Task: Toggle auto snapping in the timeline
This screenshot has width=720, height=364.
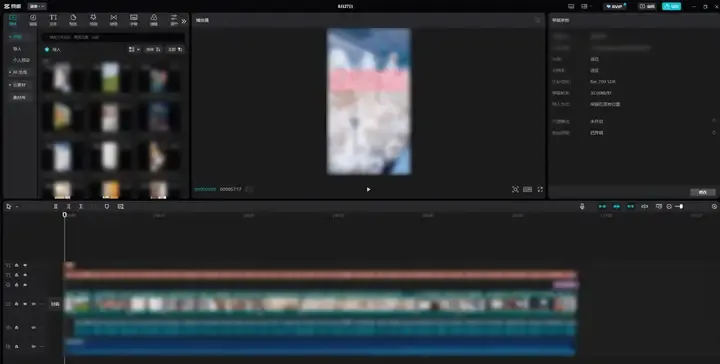Action: tap(616, 207)
